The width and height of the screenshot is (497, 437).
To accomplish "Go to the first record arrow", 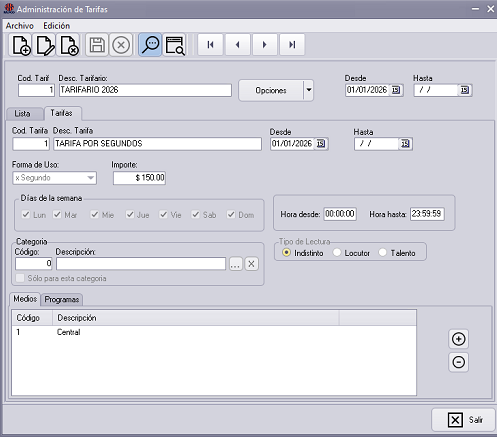I will coord(210,45).
